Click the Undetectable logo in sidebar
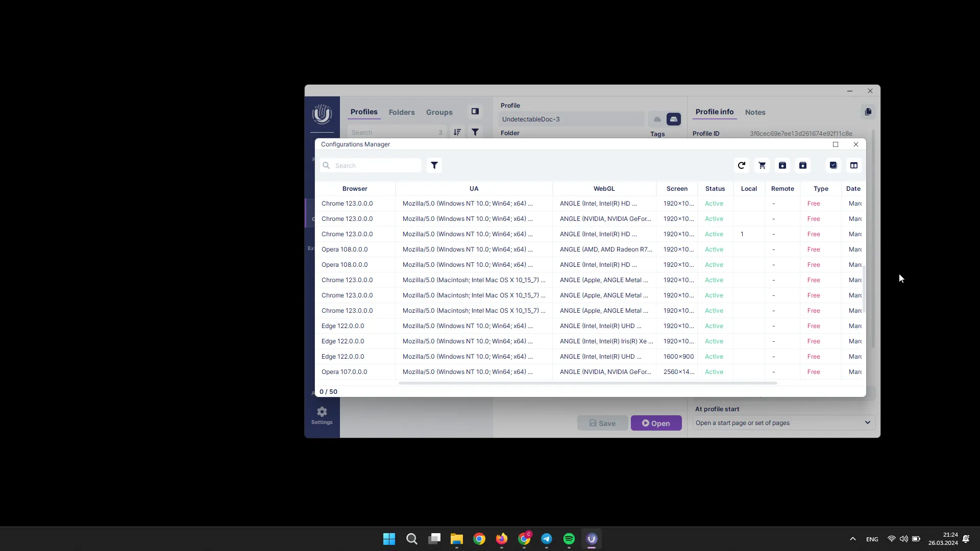980x551 pixels. [322, 114]
